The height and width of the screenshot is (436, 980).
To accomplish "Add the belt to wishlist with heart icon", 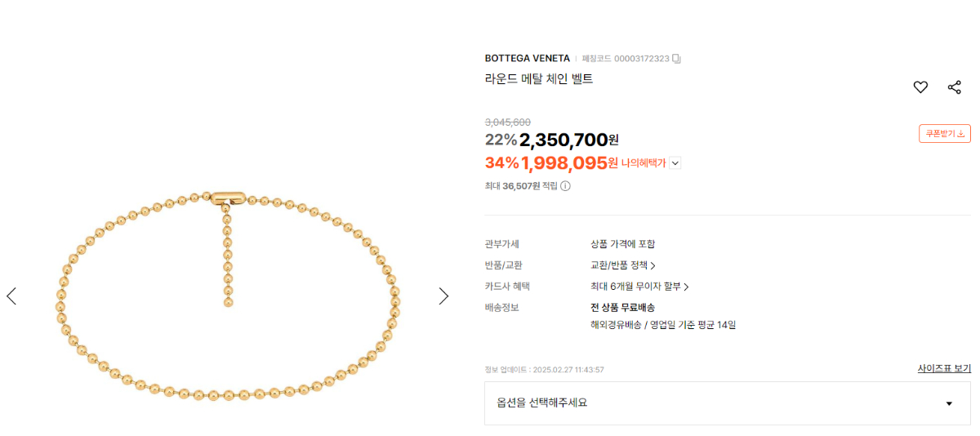I will 920,87.
